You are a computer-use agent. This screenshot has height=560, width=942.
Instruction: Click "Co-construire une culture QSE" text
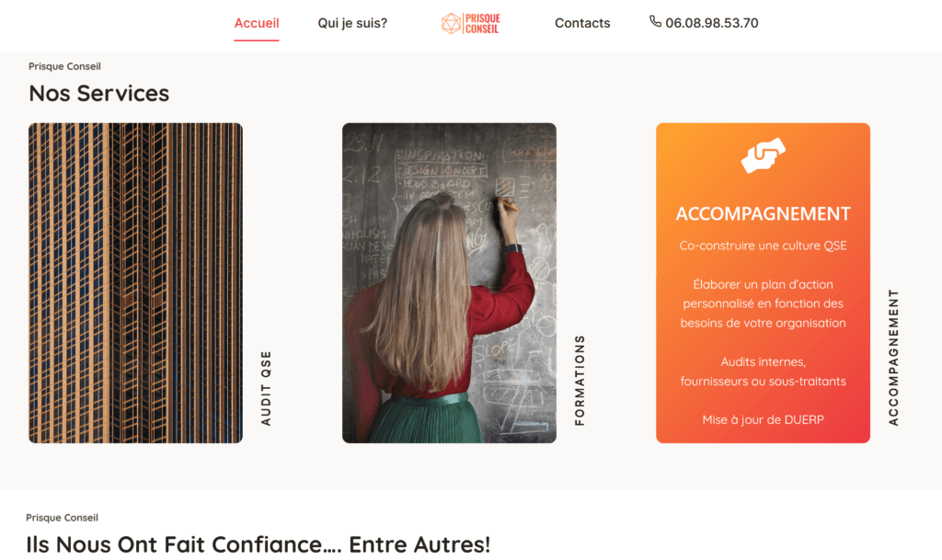pyautogui.click(x=763, y=246)
